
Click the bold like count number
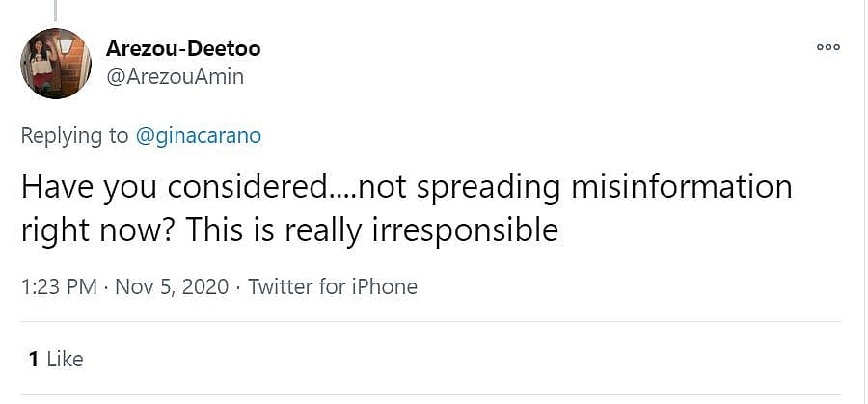(x=33, y=360)
